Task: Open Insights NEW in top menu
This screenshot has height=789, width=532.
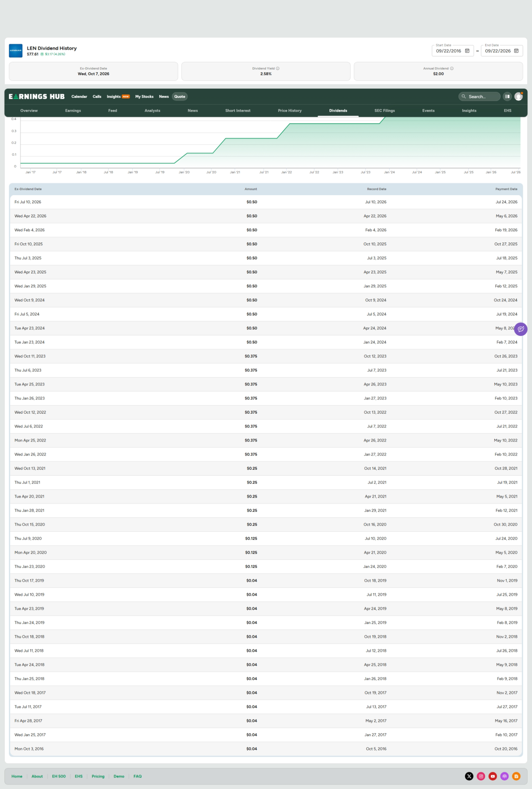Action: [118, 97]
